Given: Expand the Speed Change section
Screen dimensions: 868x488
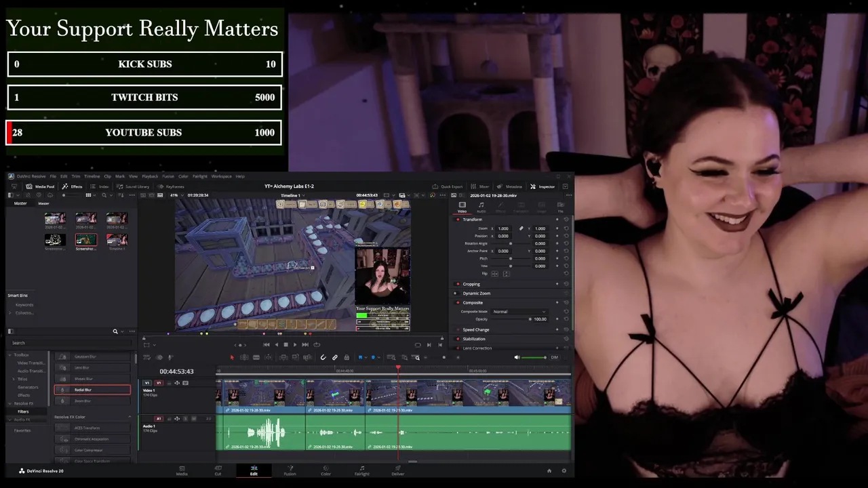Looking at the screenshot, I should [476, 329].
